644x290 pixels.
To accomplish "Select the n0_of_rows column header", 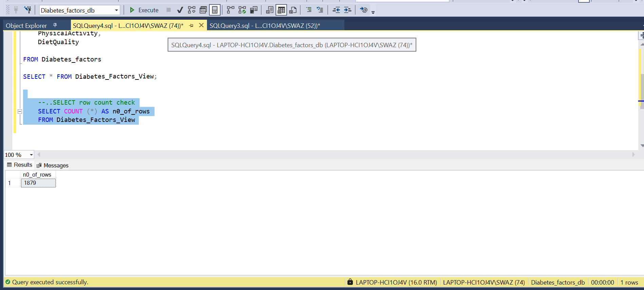I will point(38,175).
